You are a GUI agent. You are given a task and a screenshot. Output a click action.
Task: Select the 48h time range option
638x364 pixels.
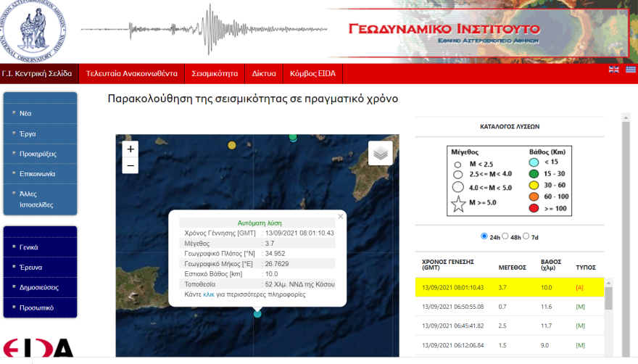click(x=505, y=236)
